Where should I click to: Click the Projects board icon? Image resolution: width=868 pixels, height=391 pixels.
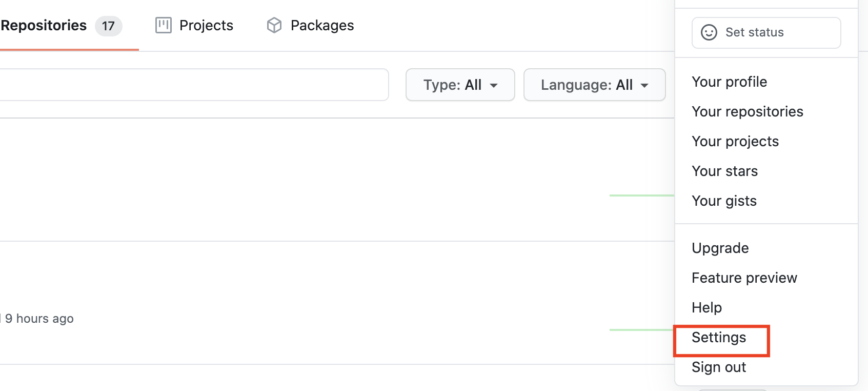(x=163, y=25)
